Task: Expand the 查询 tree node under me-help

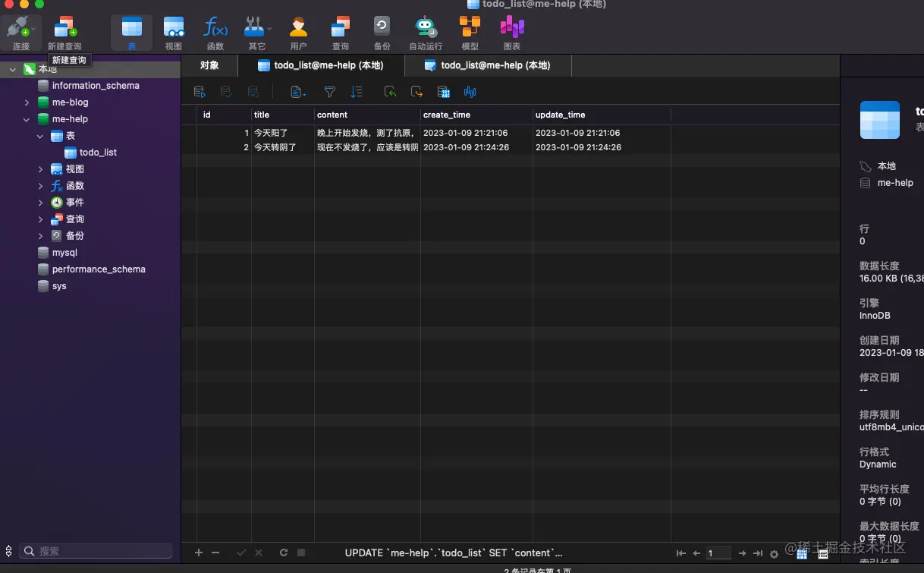Action: (40, 219)
